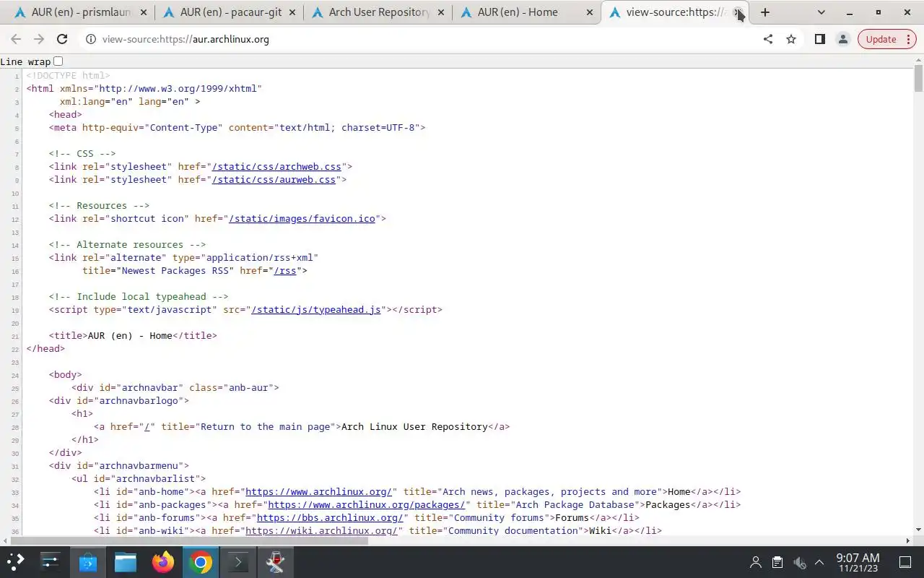The height and width of the screenshot is (578, 924).
Task: Open the https://bbs.archlinux.org/ link
Action: (330, 517)
